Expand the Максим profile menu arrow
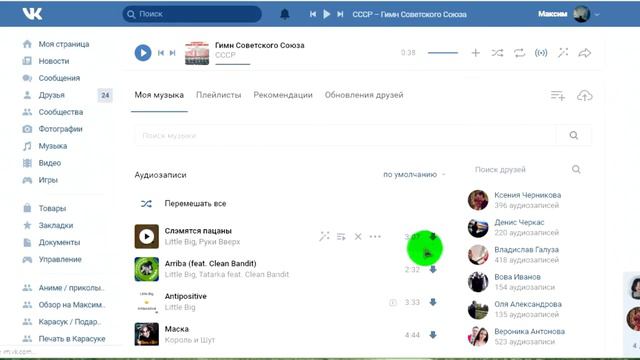This screenshot has height=360, width=640. 597,14
